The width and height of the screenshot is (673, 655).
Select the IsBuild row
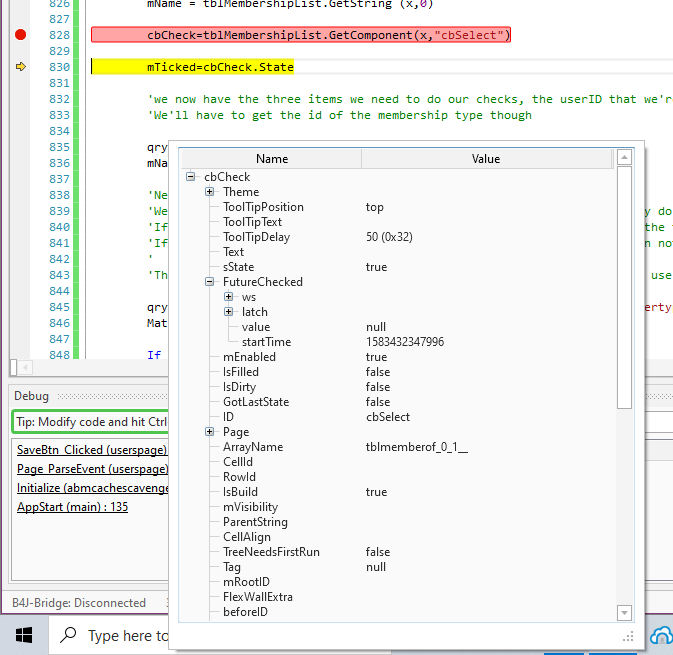[x=397, y=492]
